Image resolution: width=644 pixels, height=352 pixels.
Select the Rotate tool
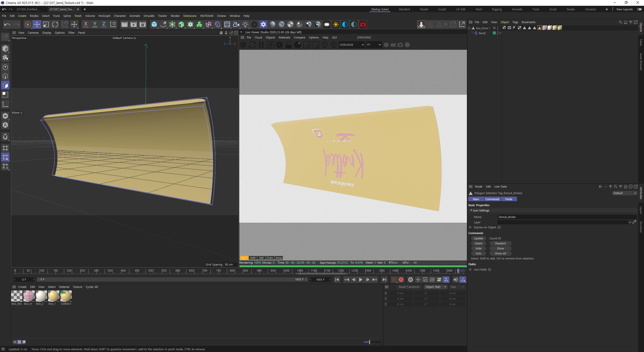[x=55, y=24]
